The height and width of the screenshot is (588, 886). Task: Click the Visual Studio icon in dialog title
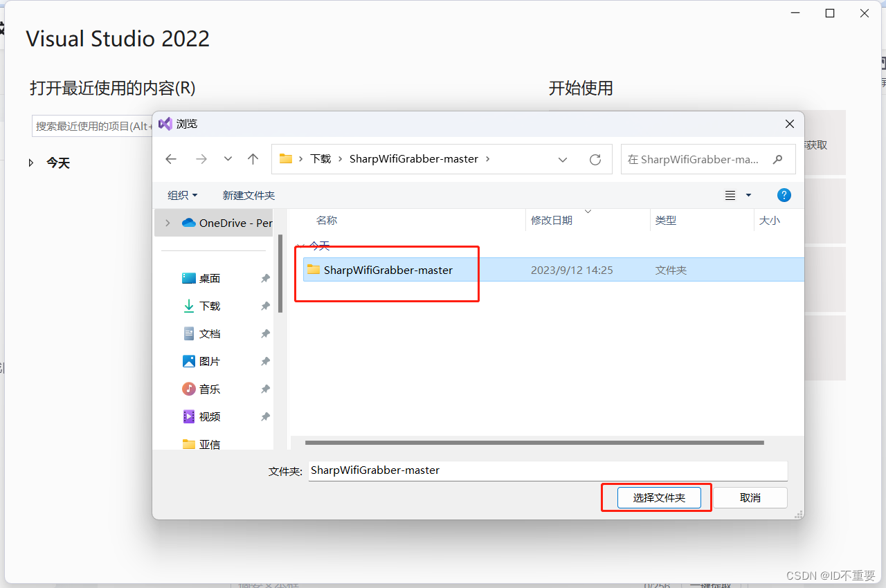coord(165,124)
